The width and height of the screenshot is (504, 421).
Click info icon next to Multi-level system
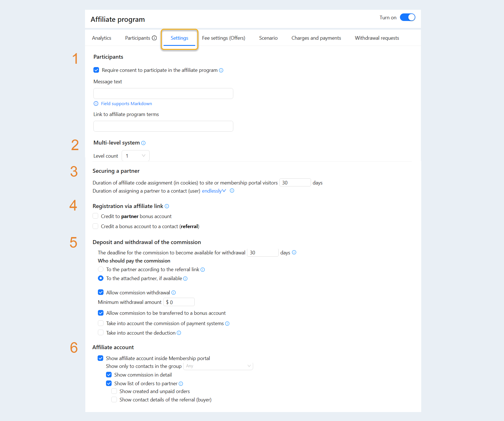click(143, 143)
